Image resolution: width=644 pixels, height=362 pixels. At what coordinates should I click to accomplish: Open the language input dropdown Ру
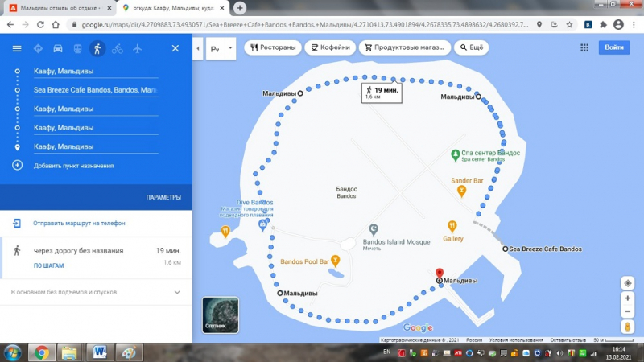tap(221, 48)
